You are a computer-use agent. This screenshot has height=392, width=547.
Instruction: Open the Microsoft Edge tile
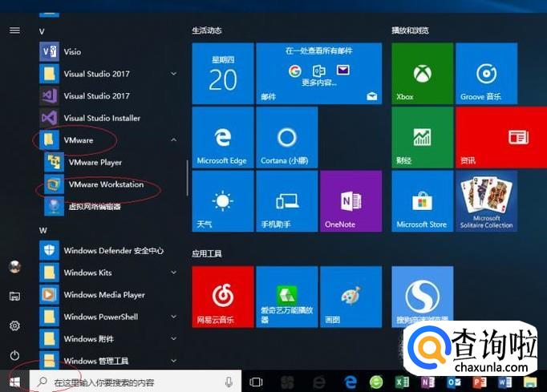coord(222,137)
